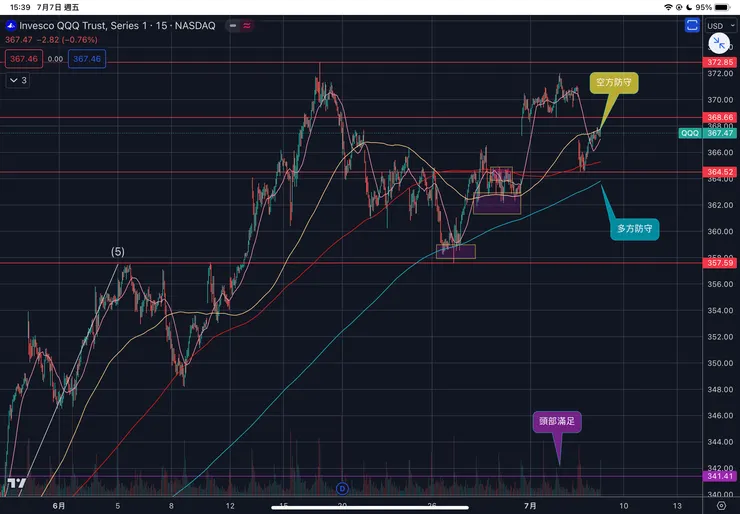The image size is (740, 514).
Task: Click the QQQ 367.47 current price label
Action: point(707,133)
